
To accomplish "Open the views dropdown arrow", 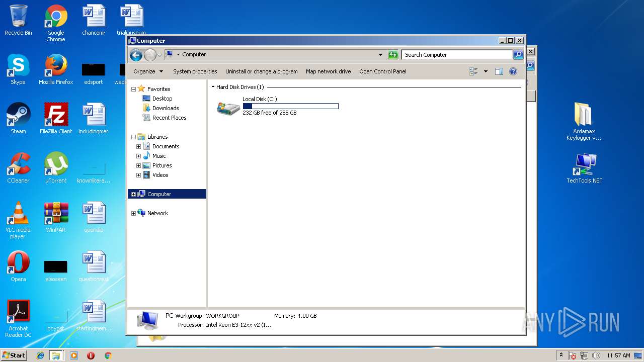I will [486, 71].
